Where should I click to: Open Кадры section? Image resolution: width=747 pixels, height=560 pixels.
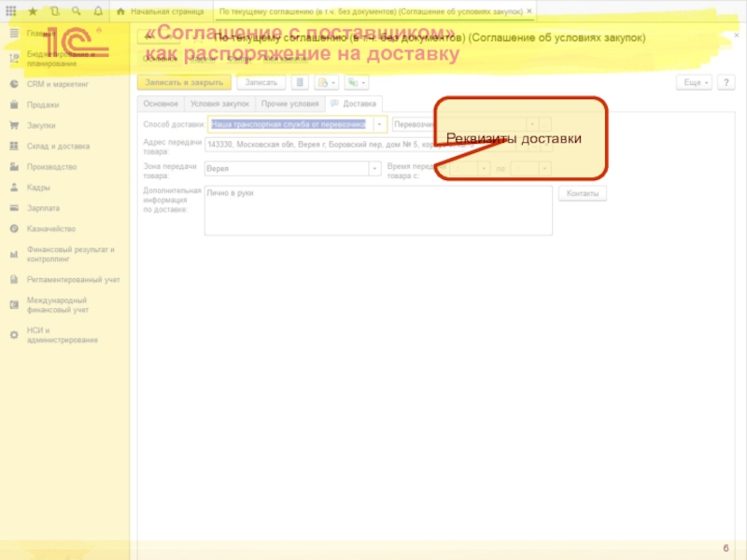pos(38,188)
